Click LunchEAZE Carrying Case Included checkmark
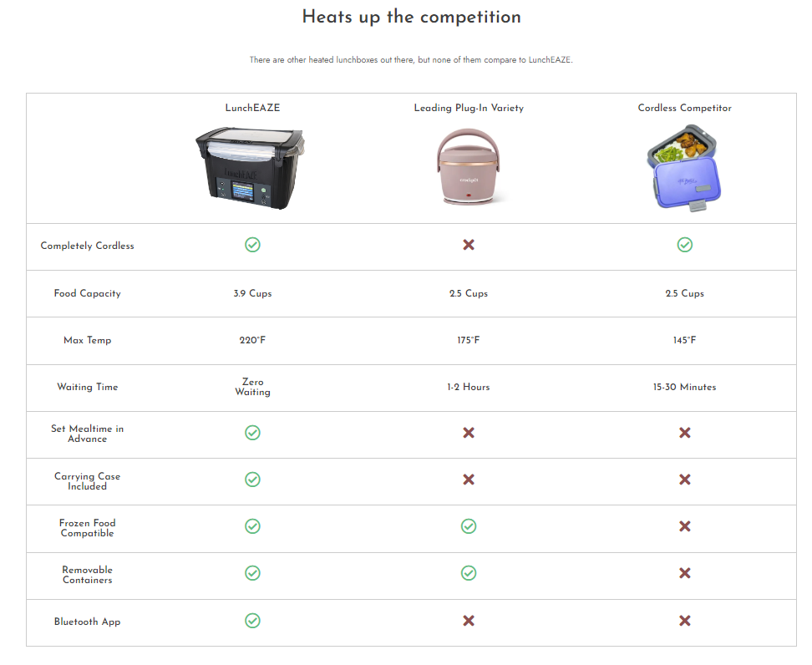812x665 pixels. tap(252, 480)
